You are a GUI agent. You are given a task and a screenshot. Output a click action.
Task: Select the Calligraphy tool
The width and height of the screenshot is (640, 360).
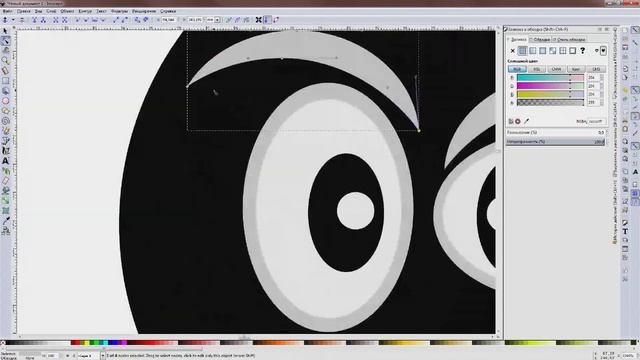[5, 151]
